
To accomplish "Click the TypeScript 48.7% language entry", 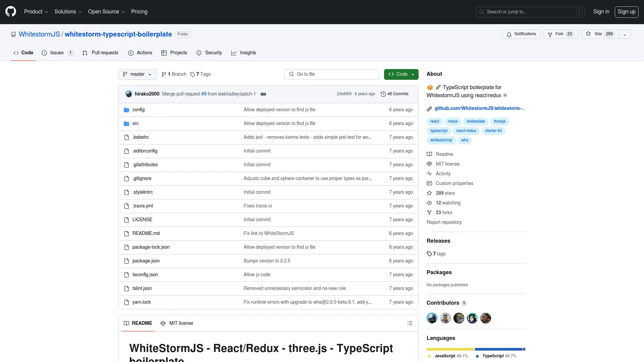I will pos(496,356).
